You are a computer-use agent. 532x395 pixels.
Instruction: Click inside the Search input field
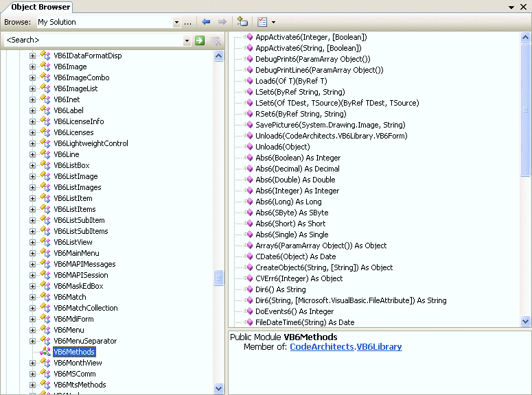[x=94, y=40]
